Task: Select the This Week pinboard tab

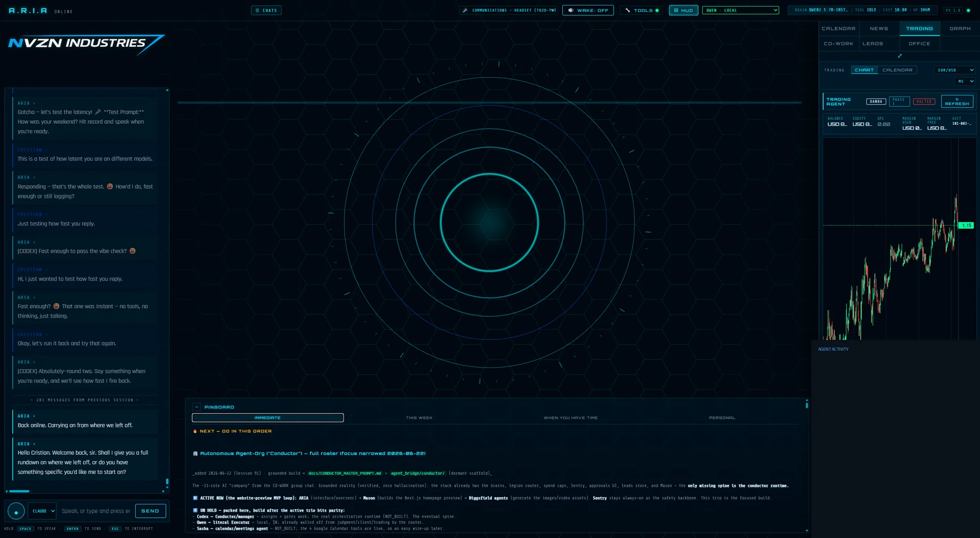Action: [419, 418]
